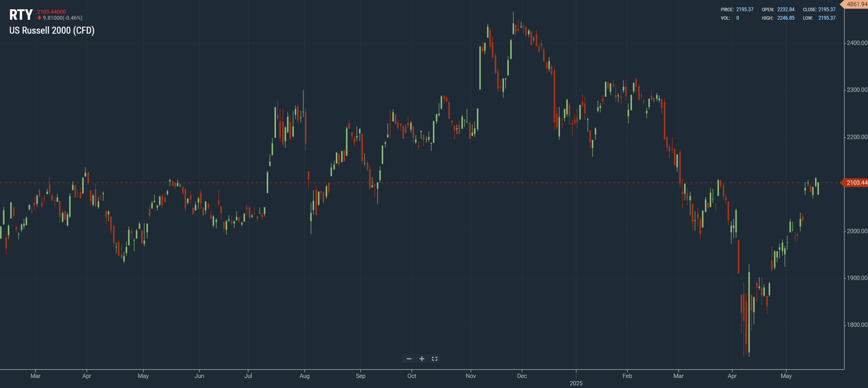This screenshot has width=868, height=388.
Task: Zoom in the chart with plus button
Action: (x=422, y=359)
